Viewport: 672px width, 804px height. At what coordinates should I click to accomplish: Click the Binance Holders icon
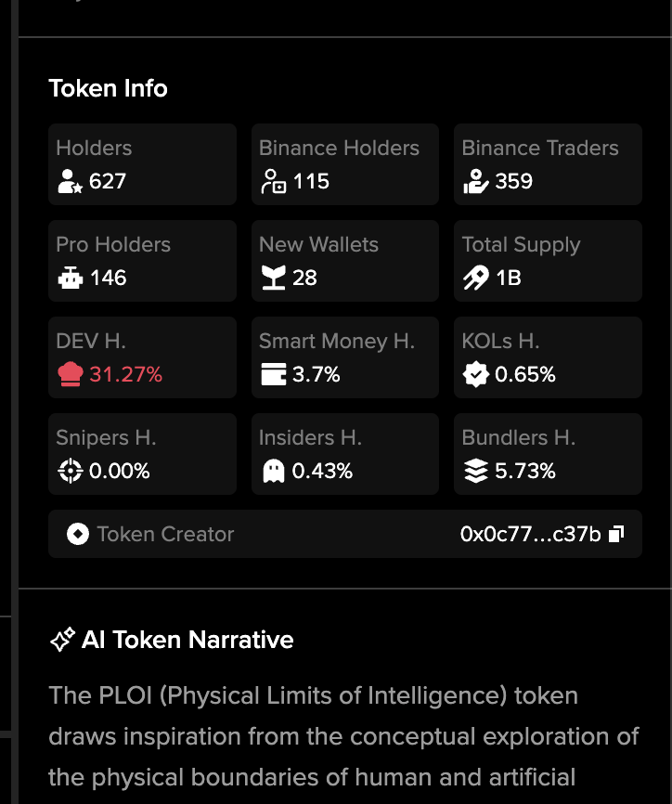(x=273, y=182)
